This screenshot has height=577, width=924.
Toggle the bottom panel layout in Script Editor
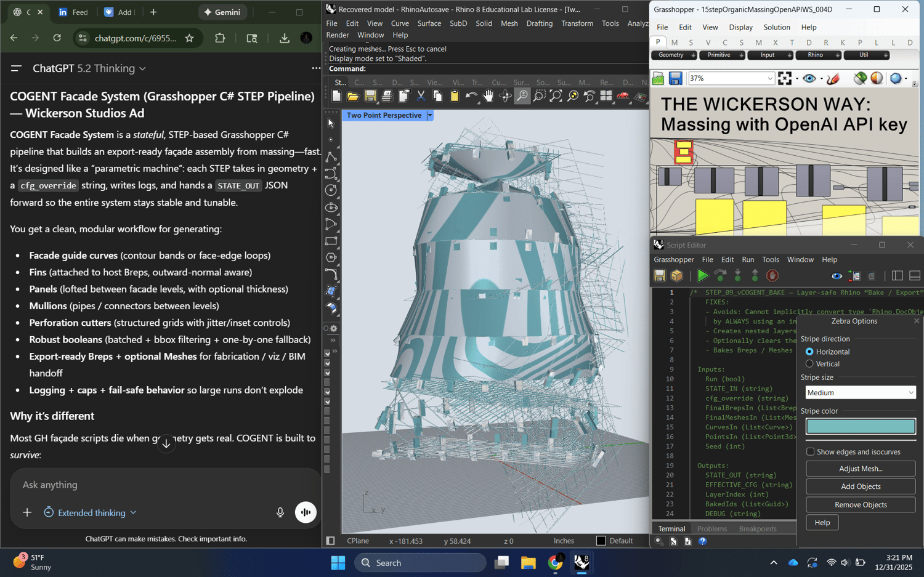915,276
